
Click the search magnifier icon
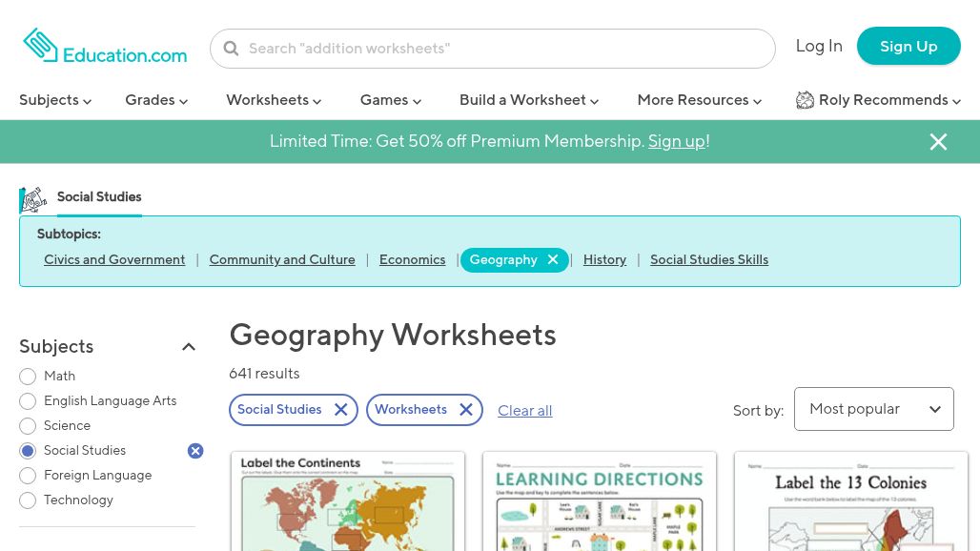click(231, 48)
